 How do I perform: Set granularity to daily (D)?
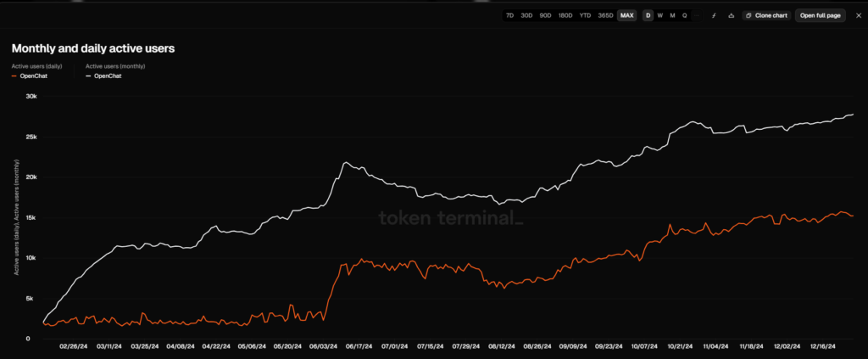pos(648,15)
